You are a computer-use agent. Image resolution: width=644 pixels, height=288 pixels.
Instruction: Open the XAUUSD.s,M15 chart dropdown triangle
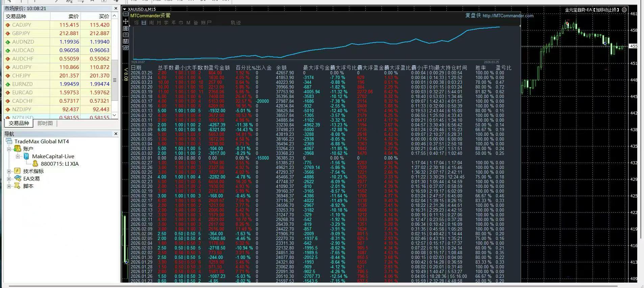click(125, 9)
